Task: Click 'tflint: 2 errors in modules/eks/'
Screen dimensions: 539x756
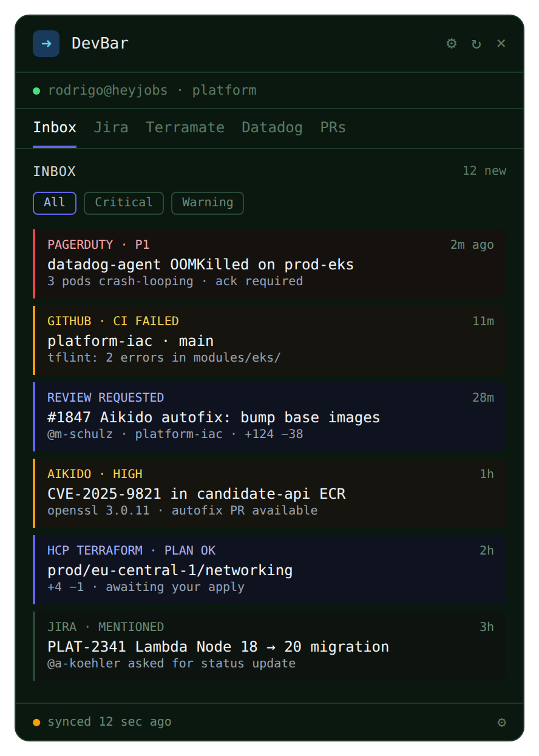Action: pyautogui.click(x=164, y=357)
